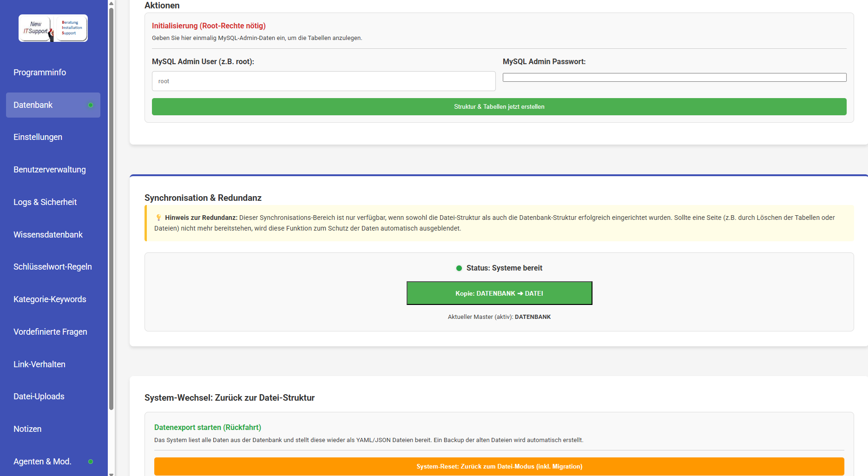Screen dimensions: 868x476
Task: Click green status dot beside Agenten & Mod.
Action: (x=91, y=462)
